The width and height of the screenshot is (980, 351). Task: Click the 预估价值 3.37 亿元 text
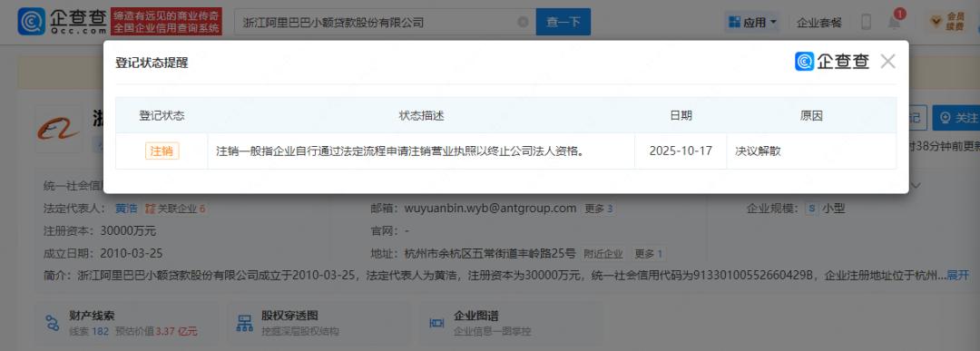tap(156, 331)
